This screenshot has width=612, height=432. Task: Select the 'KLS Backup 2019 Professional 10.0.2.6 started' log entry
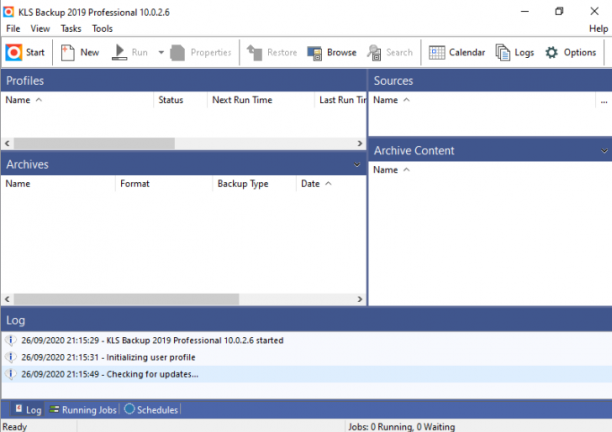tap(306, 340)
